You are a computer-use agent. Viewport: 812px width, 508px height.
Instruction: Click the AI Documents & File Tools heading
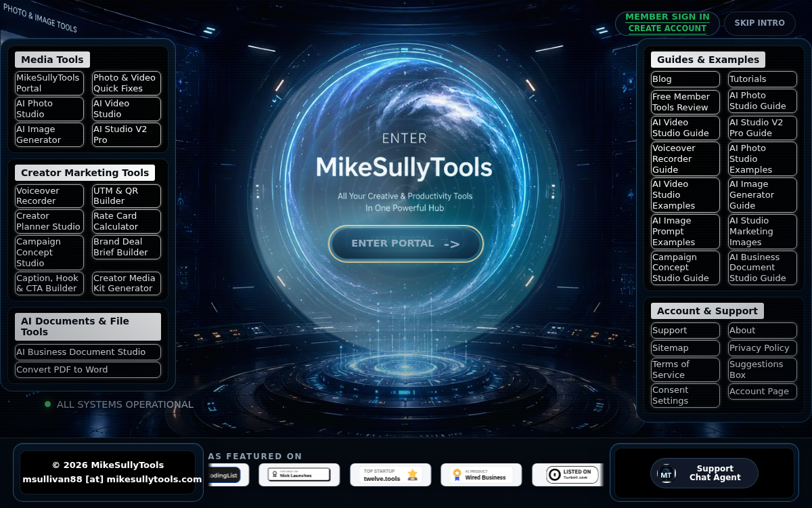click(88, 326)
